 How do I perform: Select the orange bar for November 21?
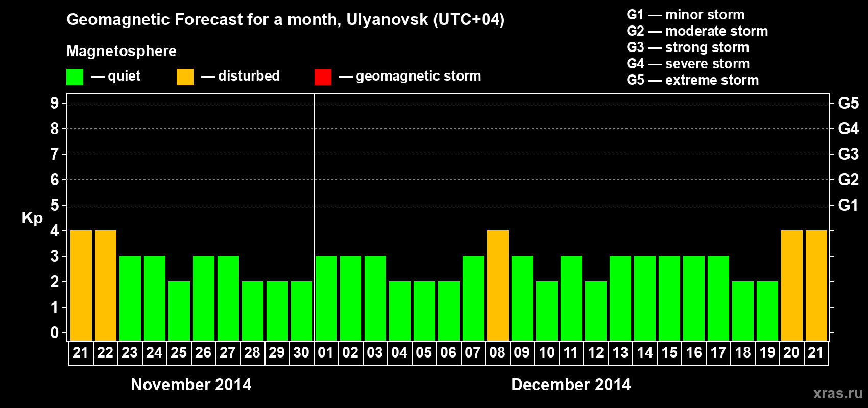point(81,285)
